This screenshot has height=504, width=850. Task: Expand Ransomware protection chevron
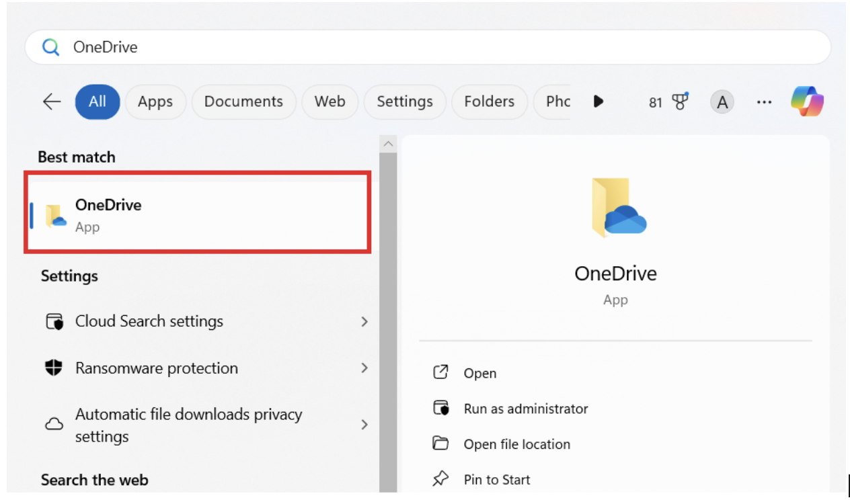coord(364,368)
